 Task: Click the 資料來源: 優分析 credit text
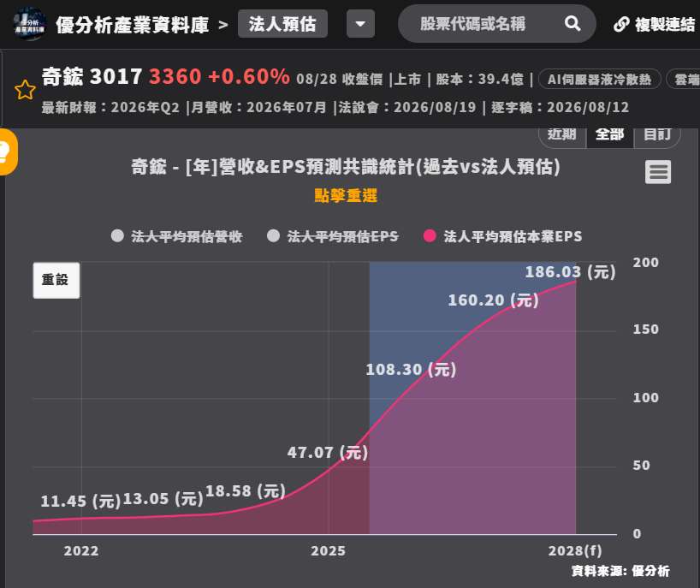coord(620,571)
